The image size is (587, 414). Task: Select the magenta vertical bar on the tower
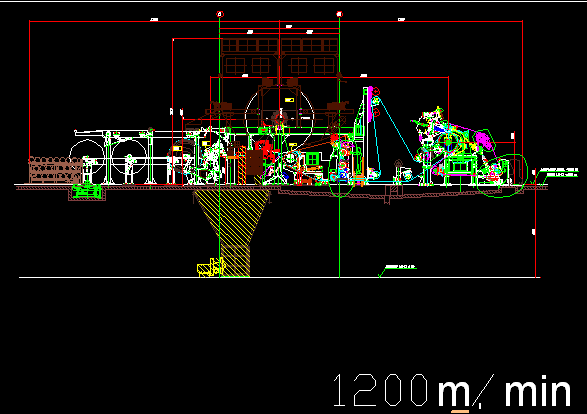[371, 104]
